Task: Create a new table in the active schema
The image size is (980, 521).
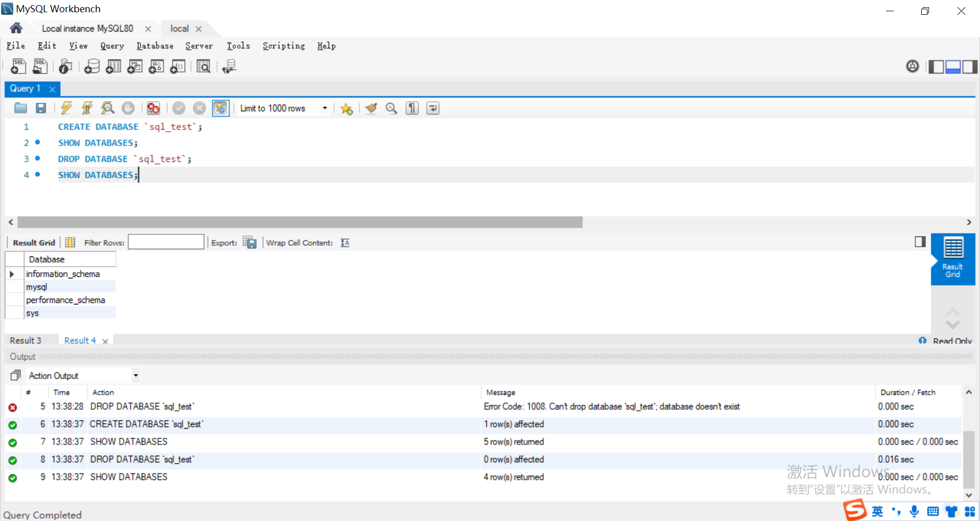Action: [113, 66]
